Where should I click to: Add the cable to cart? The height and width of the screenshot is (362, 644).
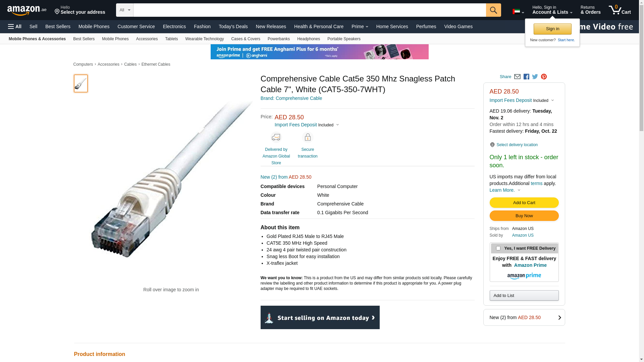(x=524, y=202)
